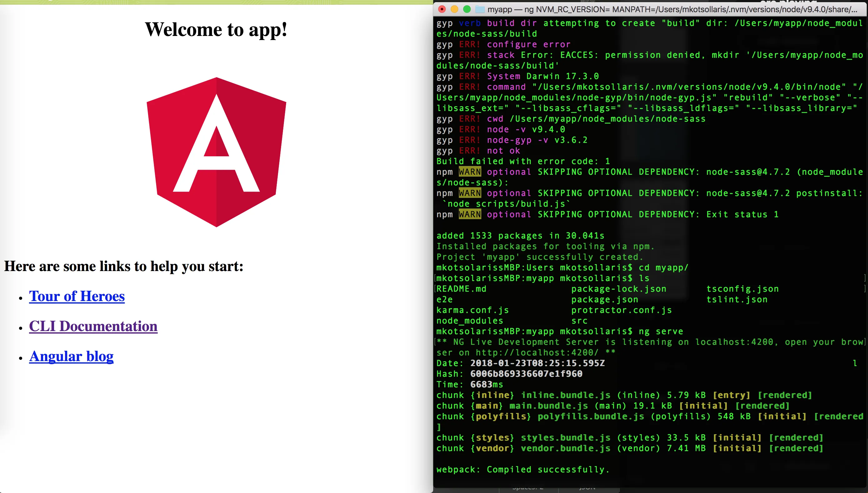Viewport: 868px width, 493px height.
Task: Open the CLI Documentation link
Action: (x=93, y=326)
